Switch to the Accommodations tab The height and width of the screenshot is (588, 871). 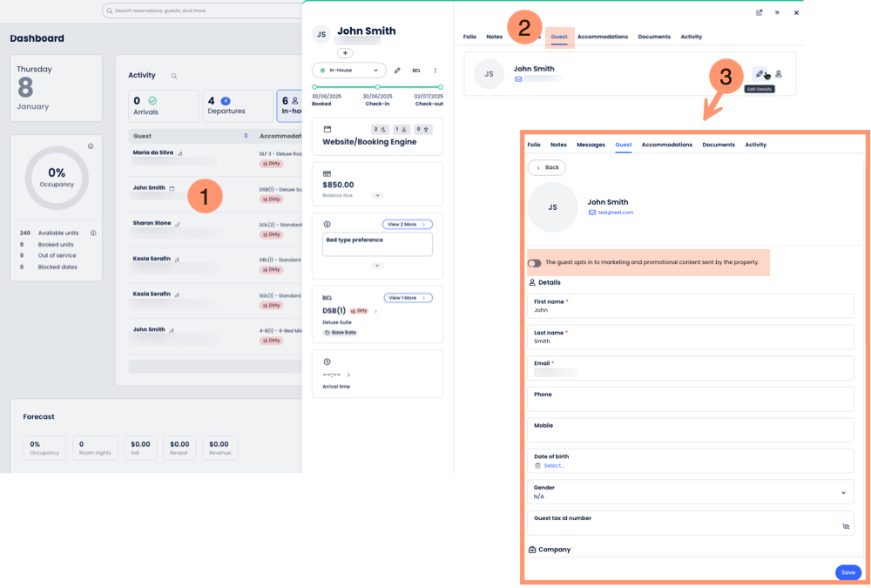click(667, 145)
